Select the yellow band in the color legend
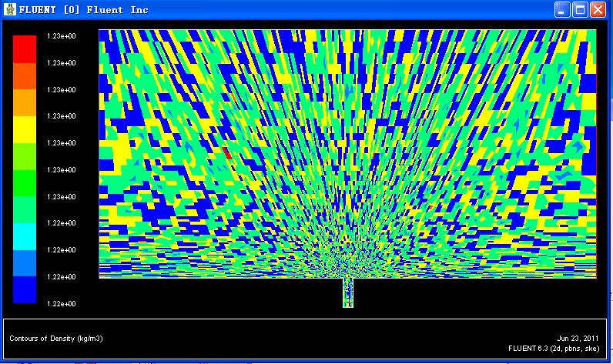 (x=25, y=129)
